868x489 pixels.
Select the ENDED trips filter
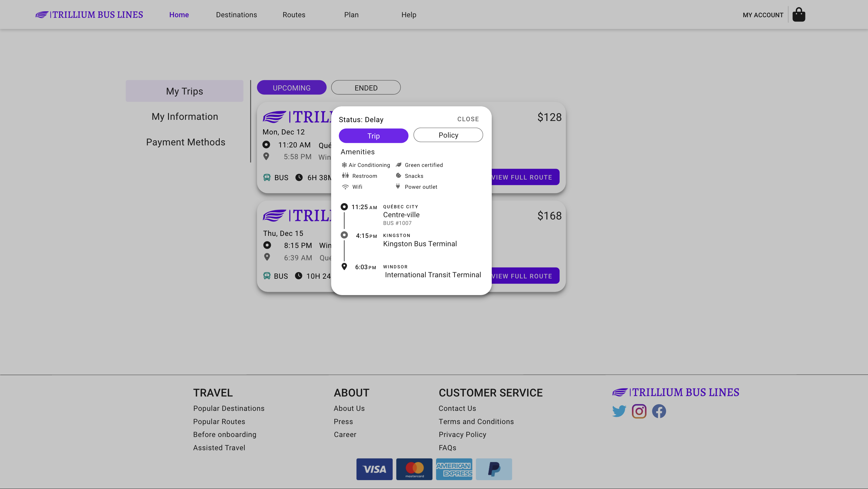click(x=366, y=87)
